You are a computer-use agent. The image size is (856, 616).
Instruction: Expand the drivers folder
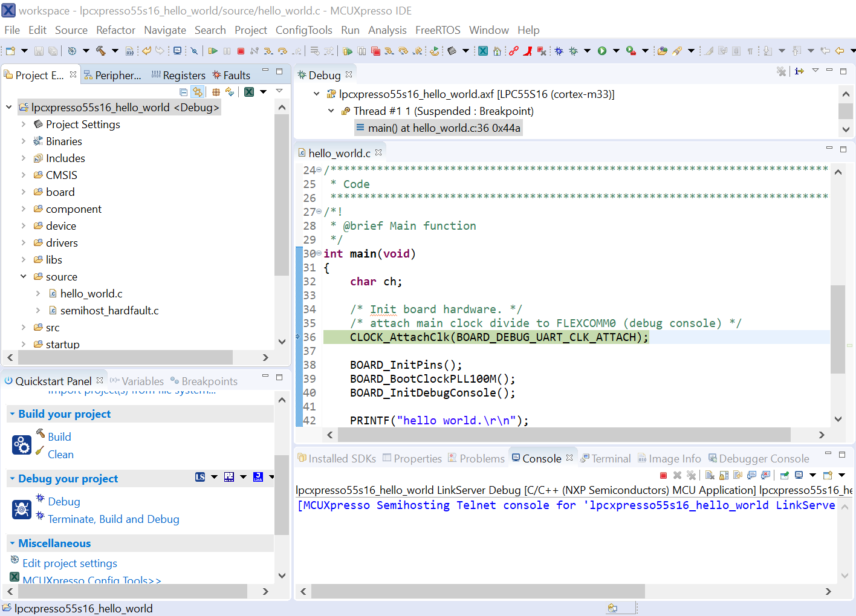tap(24, 243)
